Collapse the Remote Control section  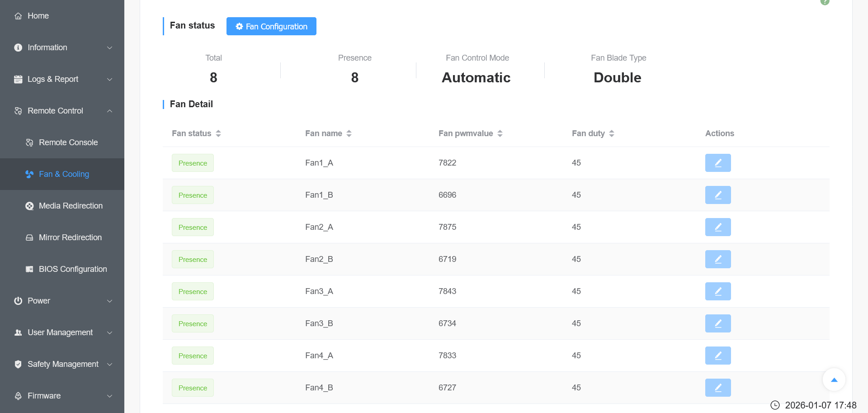(x=109, y=111)
